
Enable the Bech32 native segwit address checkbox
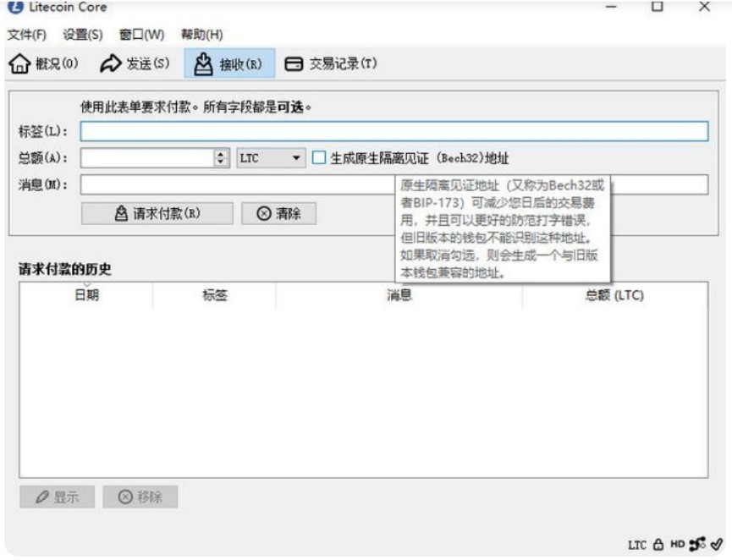(x=318, y=157)
